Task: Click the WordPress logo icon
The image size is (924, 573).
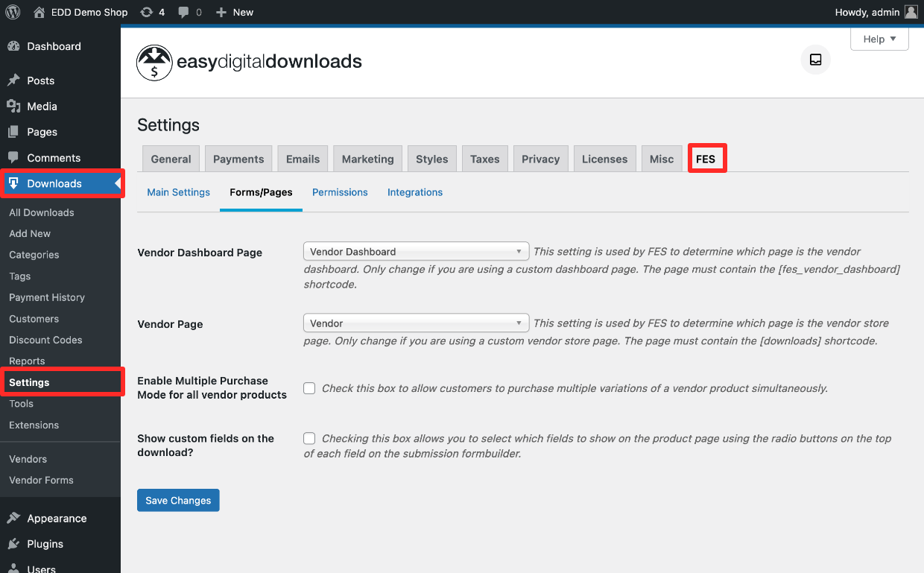Action: click(x=13, y=12)
